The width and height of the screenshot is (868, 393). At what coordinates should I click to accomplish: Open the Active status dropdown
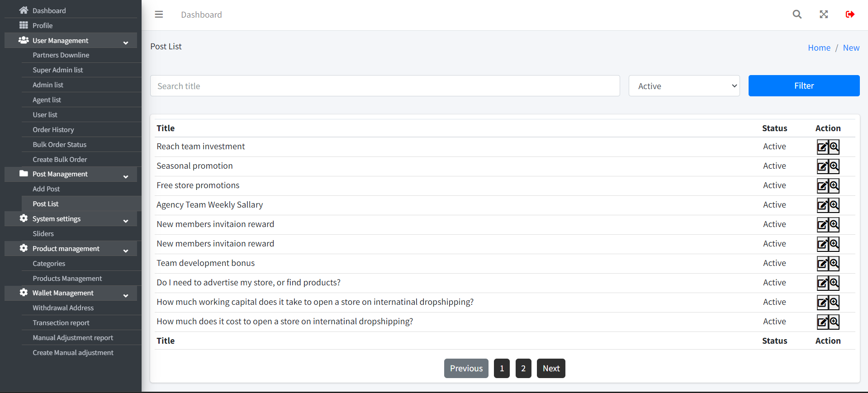pyautogui.click(x=684, y=86)
